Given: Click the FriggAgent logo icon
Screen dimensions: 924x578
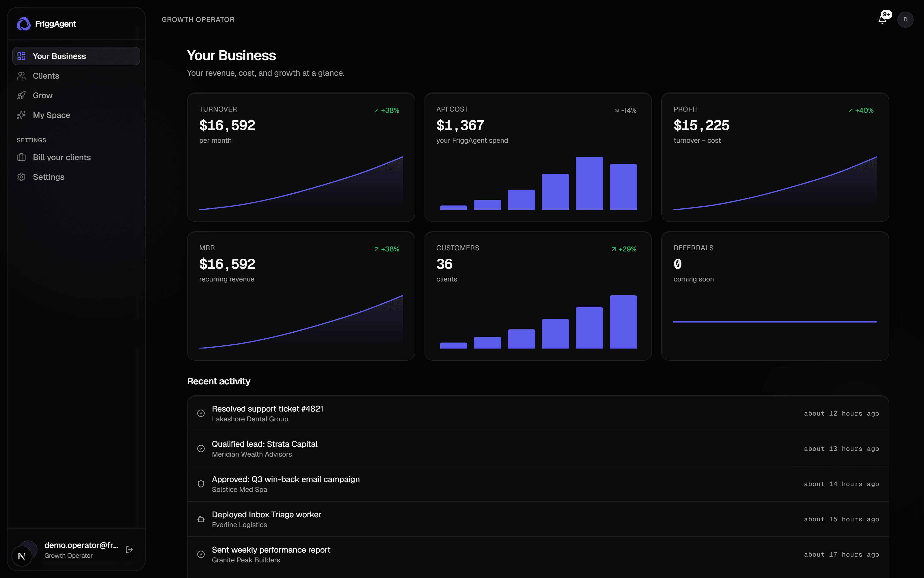Looking at the screenshot, I should [24, 24].
